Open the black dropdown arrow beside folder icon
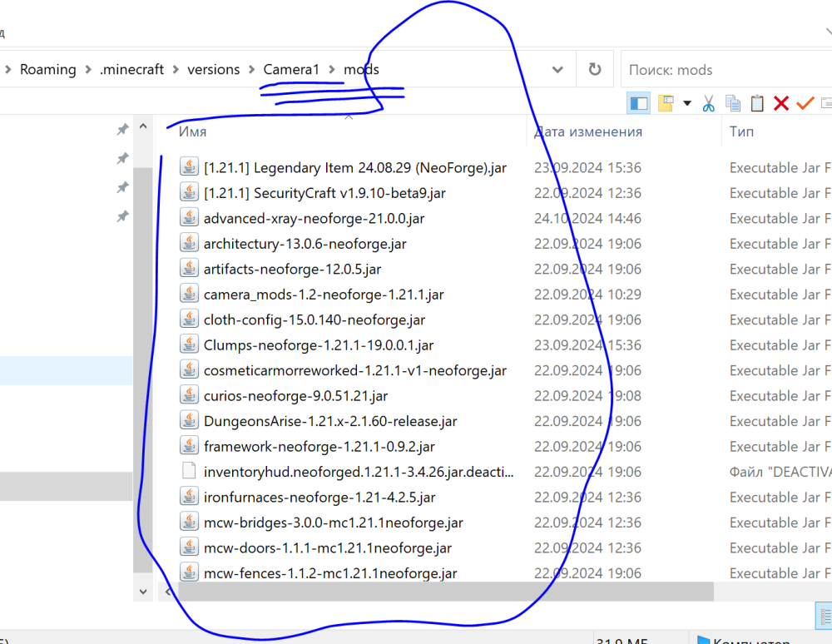Screen dimensions: 832x644 pos(687,103)
